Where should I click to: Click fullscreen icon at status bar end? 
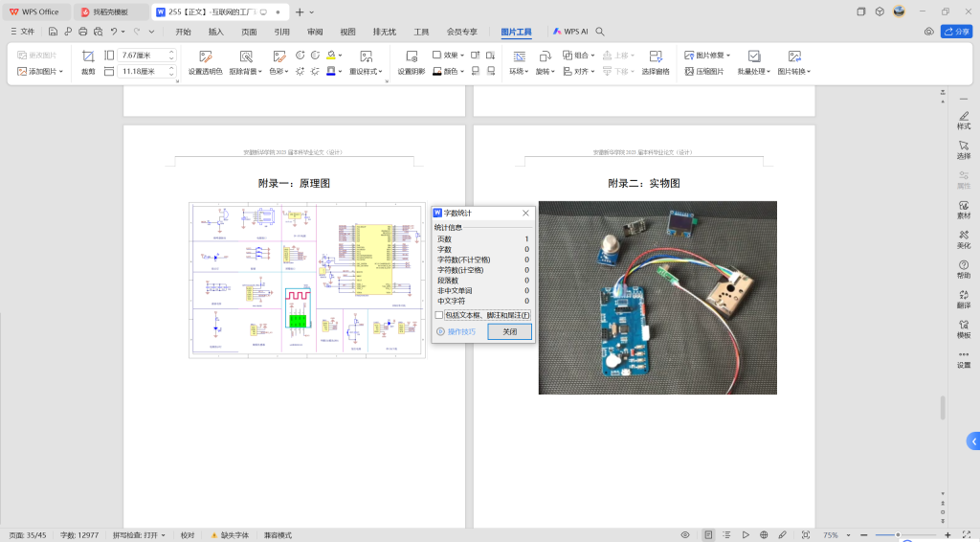[x=967, y=535]
